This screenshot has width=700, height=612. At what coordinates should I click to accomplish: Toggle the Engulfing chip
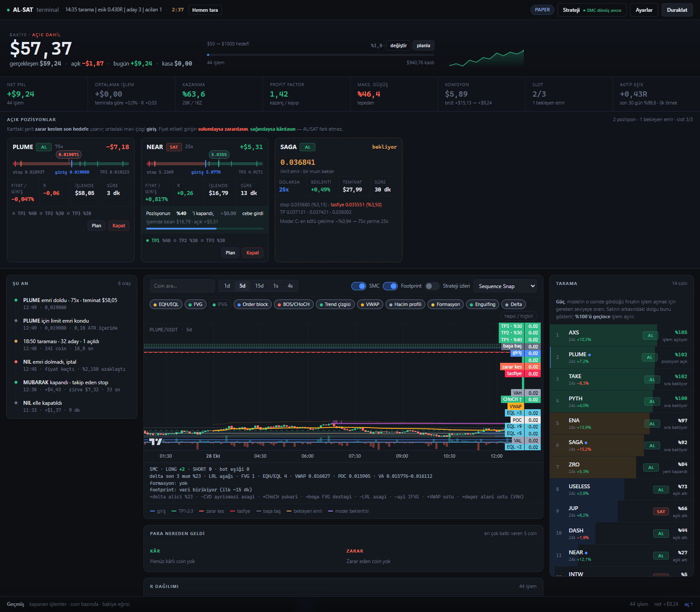coord(483,304)
